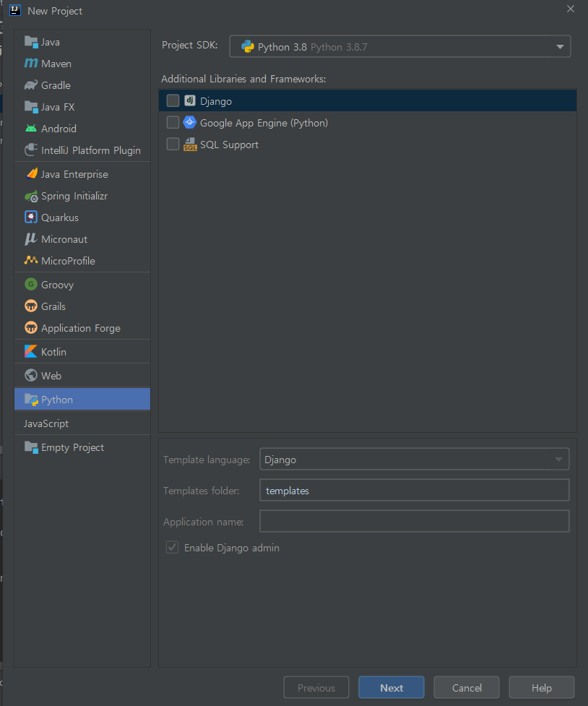This screenshot has height=706, width=588.
Task: Click the IntelliJ logo in title bar
Action: click(x=15, y=10)
